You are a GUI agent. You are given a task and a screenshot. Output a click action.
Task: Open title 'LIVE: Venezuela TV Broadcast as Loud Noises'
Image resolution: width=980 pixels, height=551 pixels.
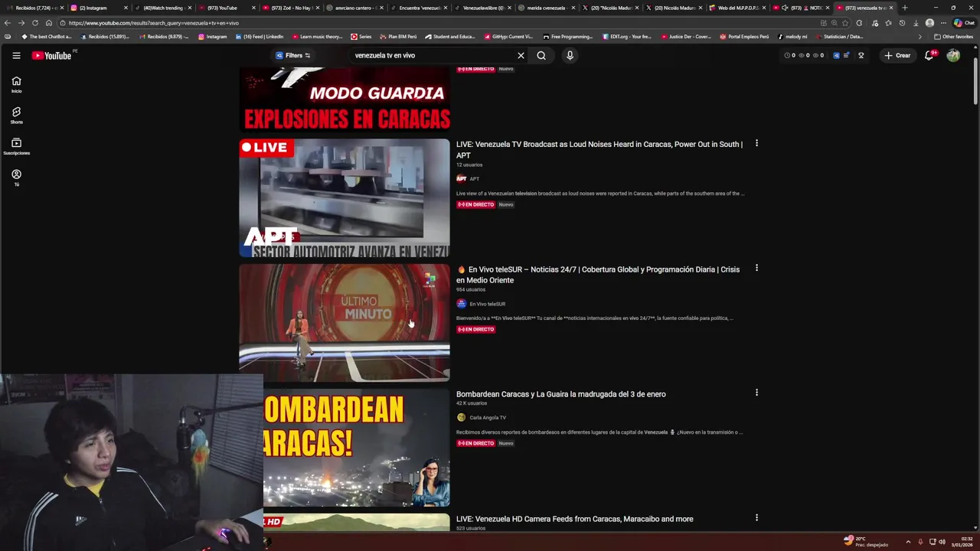[x=599, y=149]
